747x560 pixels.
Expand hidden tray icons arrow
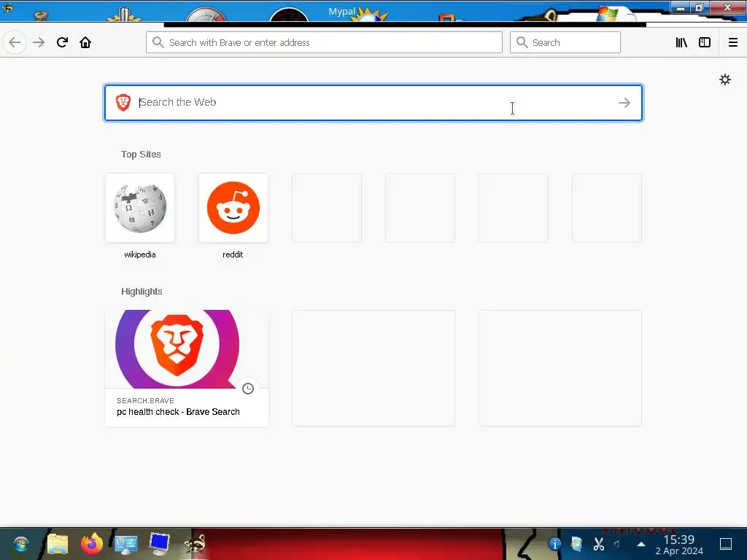click(641, 544)
